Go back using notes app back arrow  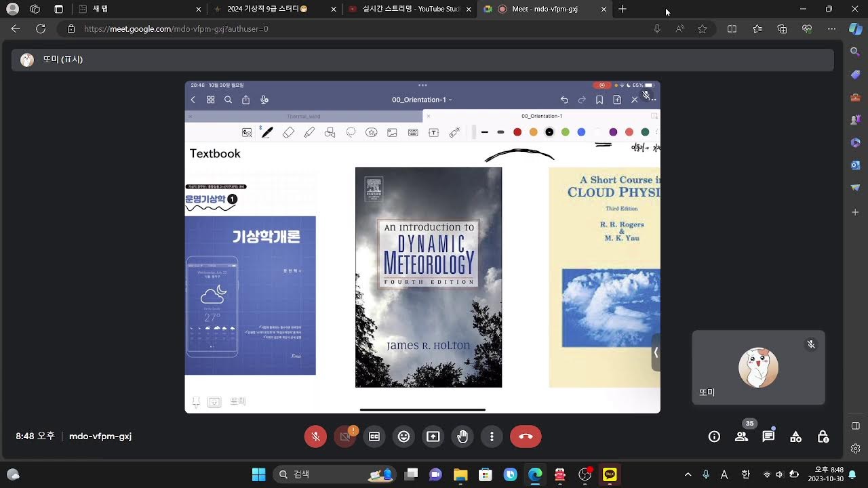point(193,100)
